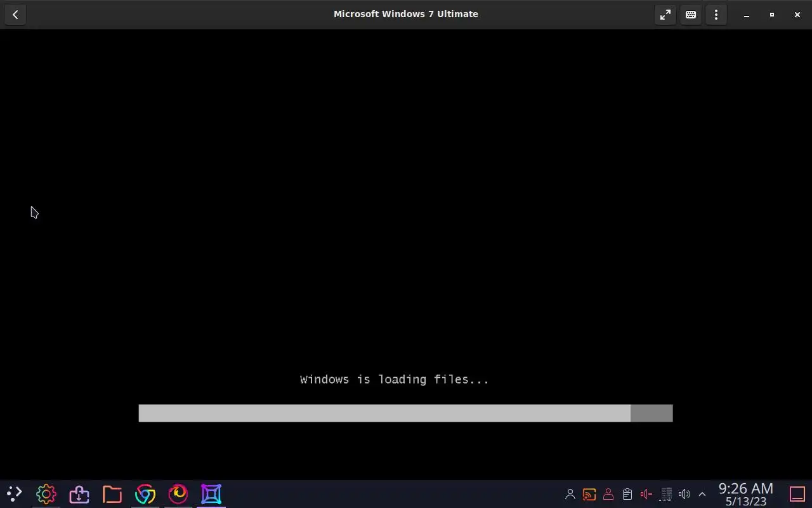
Task: Open the keyboard shortcuts button
Action: click(x=691, y=15)
